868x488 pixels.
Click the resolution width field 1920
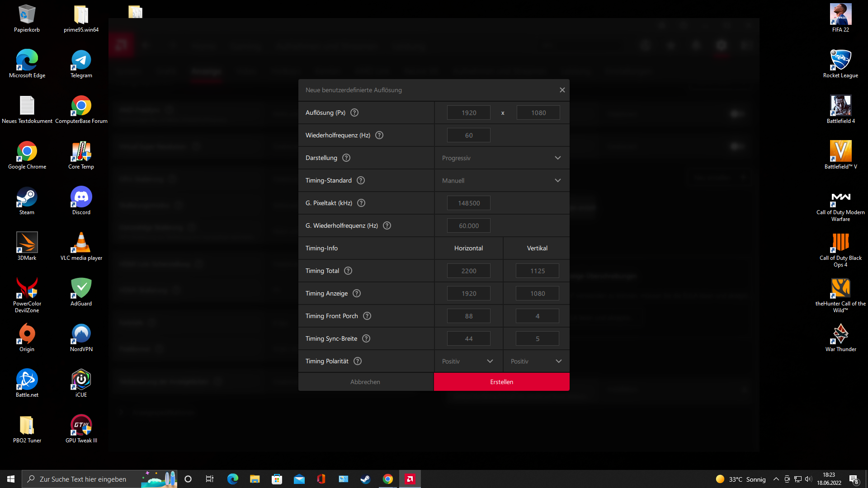pos(468,113)
